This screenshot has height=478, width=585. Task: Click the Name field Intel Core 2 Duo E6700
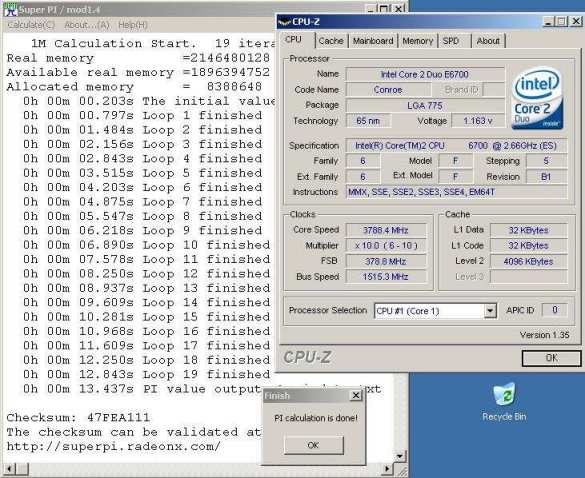click(x=425, y=74)
